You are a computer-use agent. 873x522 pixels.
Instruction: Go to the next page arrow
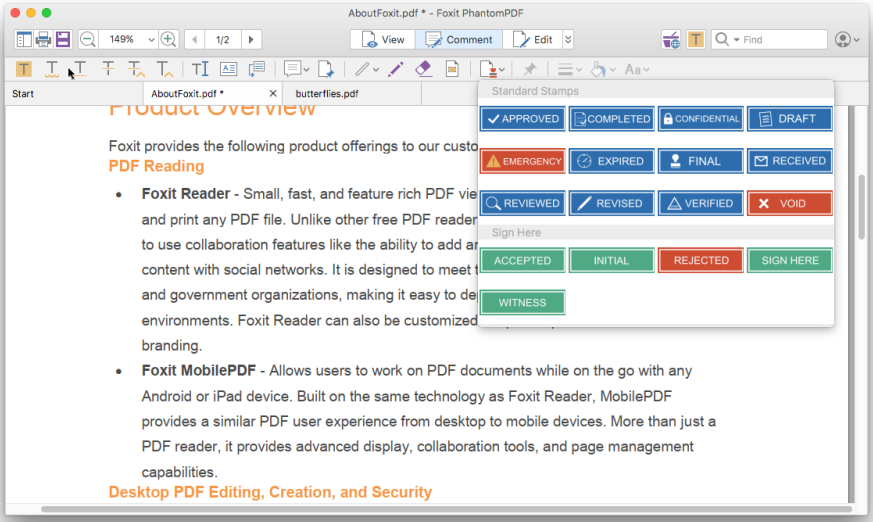(251, 40)
